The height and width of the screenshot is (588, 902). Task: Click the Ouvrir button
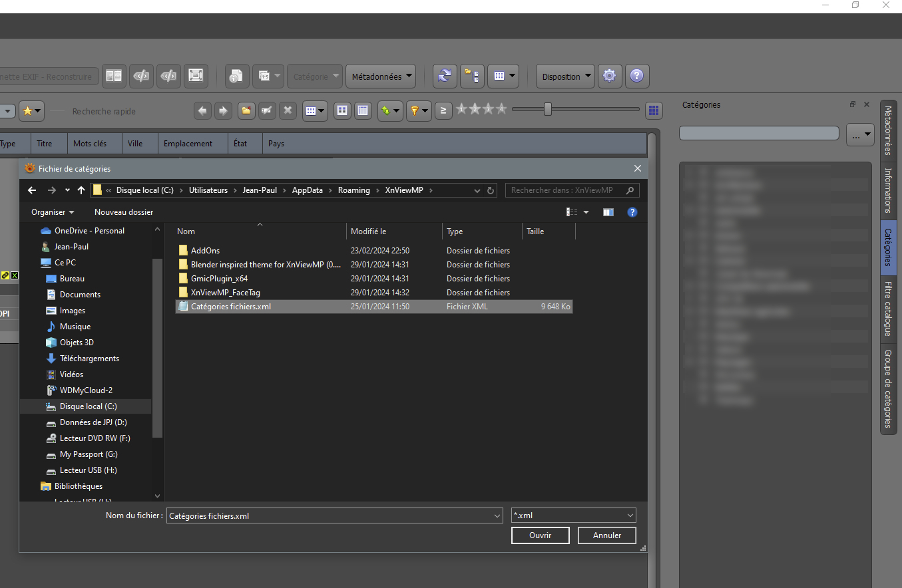[540, 535]
